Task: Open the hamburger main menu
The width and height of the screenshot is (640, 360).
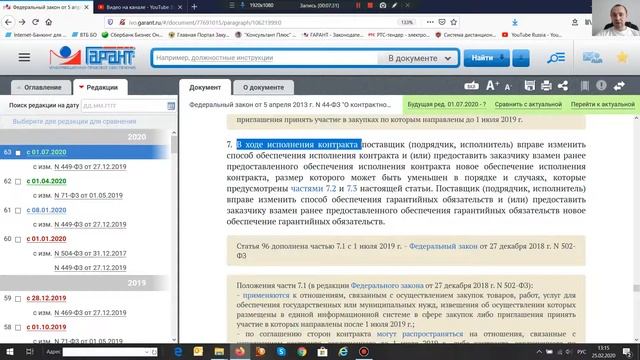Action: pos(24,57)
